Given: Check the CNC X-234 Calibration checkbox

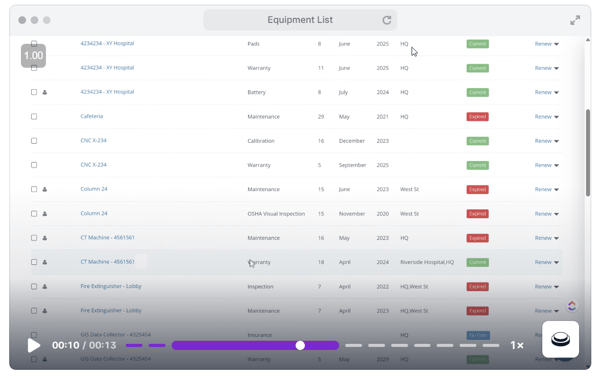Looking at the screenshot, I should pos(34,141).
